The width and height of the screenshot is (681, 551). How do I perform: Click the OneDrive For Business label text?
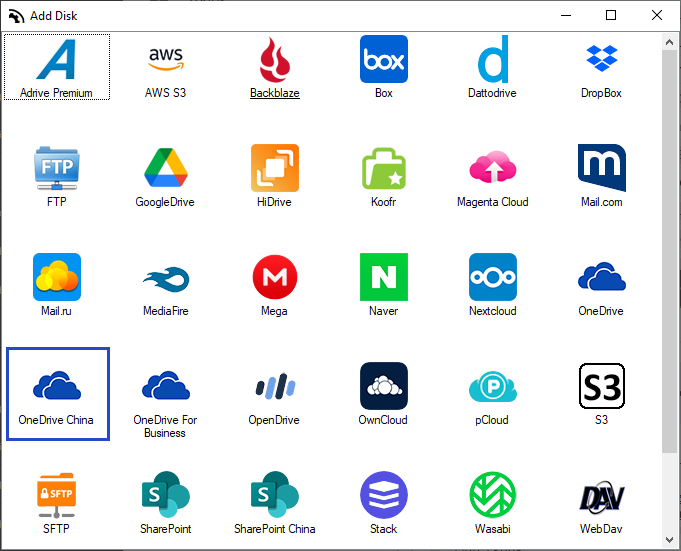click(165, 426)
